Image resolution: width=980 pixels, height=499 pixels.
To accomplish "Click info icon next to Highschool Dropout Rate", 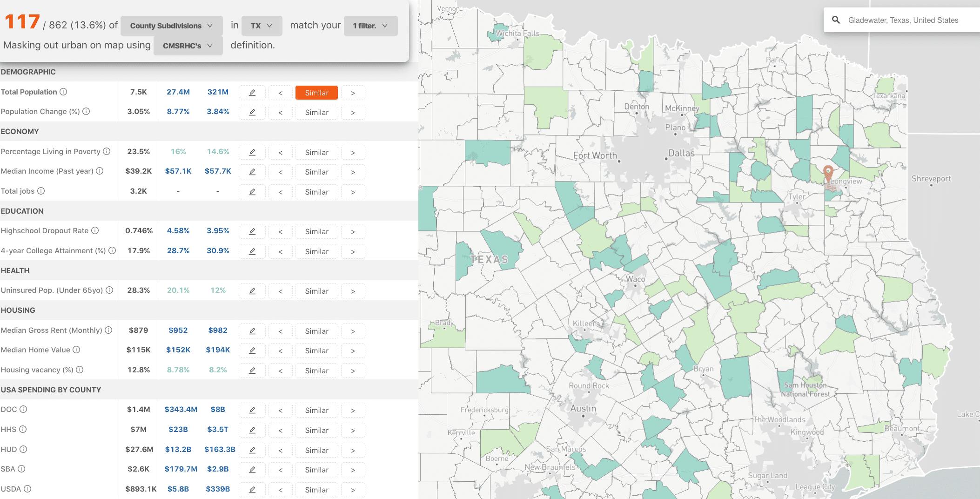I will [x=95, y=230].
